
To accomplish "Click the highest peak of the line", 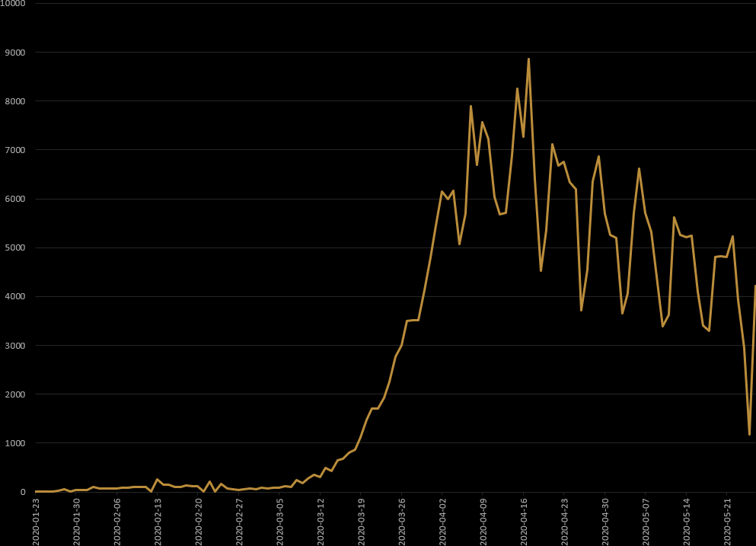I will click(528, 59).
